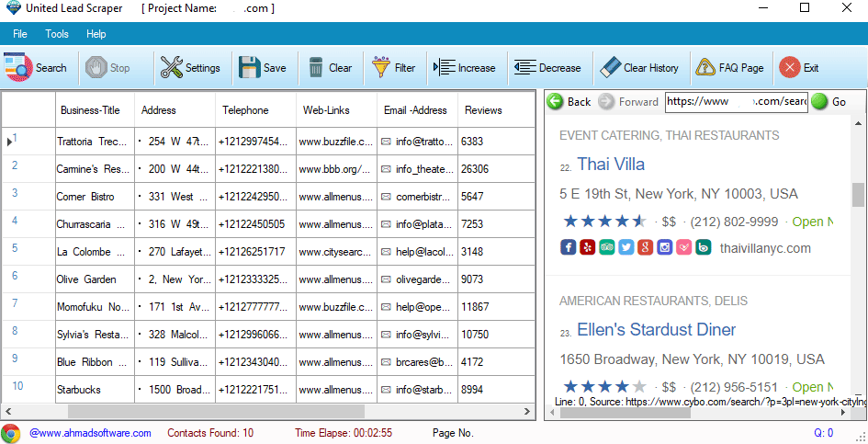Open the FAQ Page warning icon
The height and width of the screenshot is (444, 868).
(x=705, y=67)
